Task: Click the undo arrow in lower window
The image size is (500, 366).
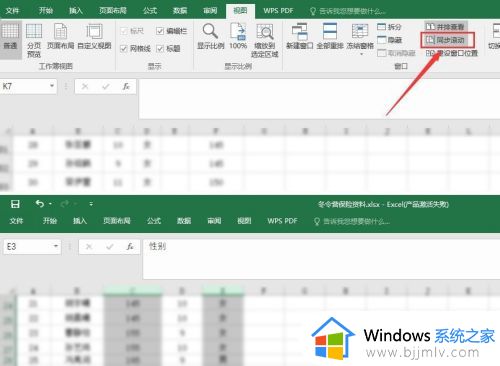Action: pyautogui.click(x=40, y=203)
